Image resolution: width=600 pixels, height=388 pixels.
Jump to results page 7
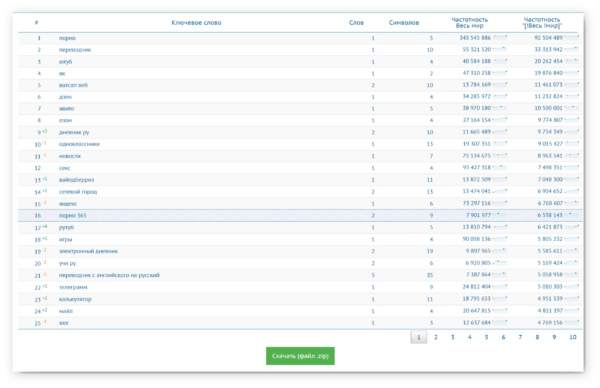tap(520, 337)
